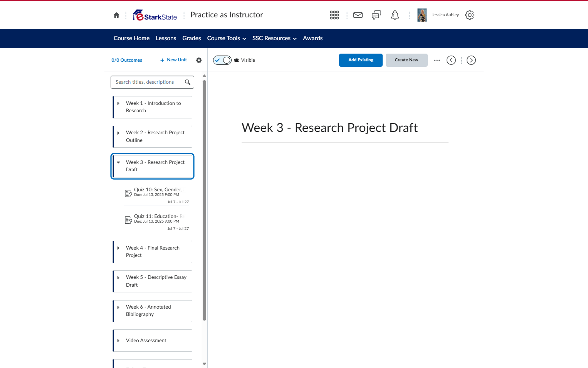The width and height of the screenshot is (588, 368).
Task: Click the plus icon beside New Unit
Action: (x=162, y=60)
